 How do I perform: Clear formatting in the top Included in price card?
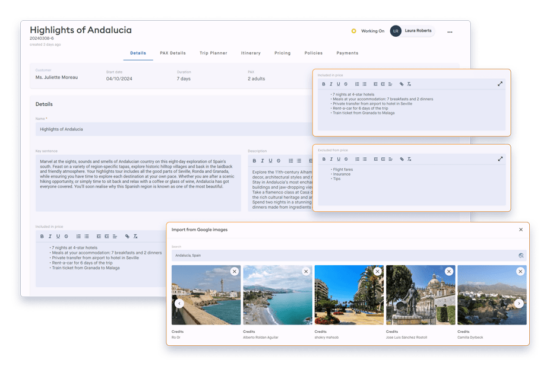click(x=409, y=84)
